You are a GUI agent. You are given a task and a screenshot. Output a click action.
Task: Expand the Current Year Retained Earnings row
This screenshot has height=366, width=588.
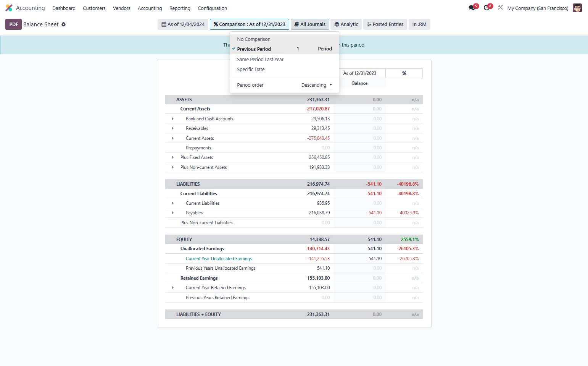pos(173,288)
